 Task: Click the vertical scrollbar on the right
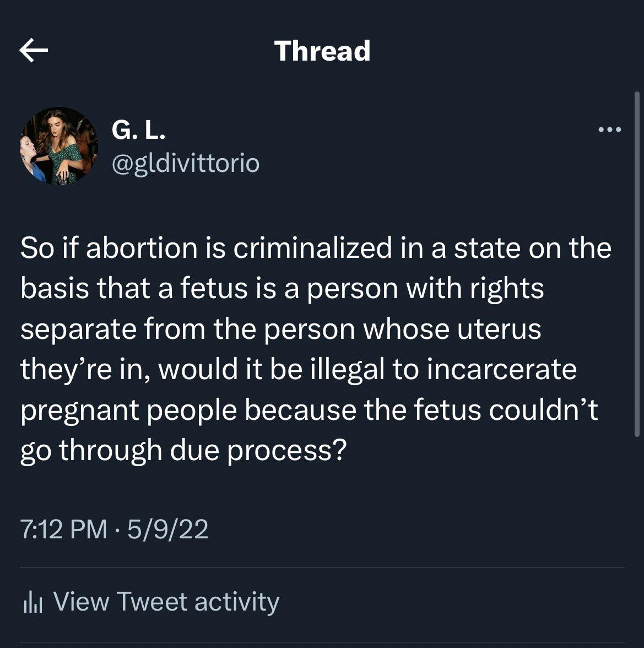637,264
